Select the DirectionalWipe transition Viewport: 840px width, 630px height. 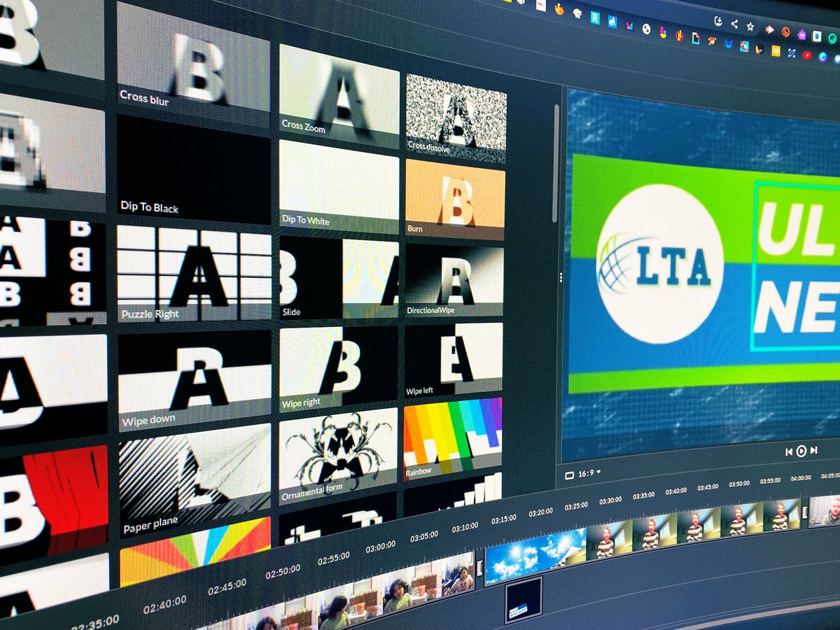[454, 280]
